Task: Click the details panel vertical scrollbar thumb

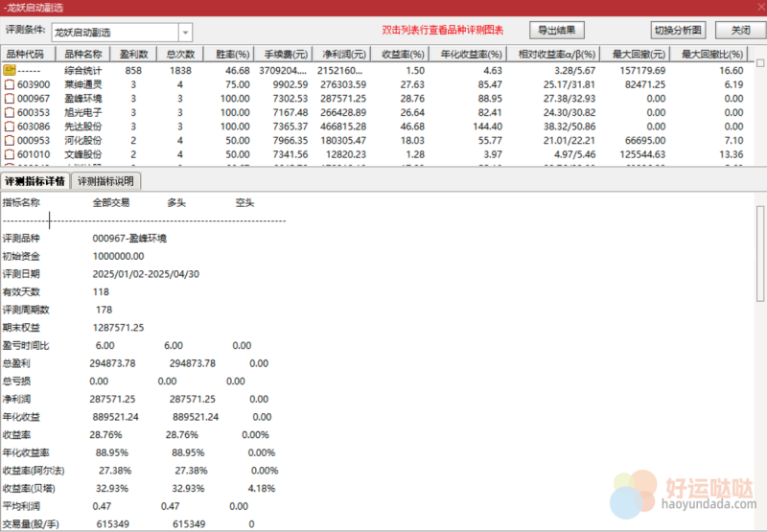Action: (x=760, y=253)
